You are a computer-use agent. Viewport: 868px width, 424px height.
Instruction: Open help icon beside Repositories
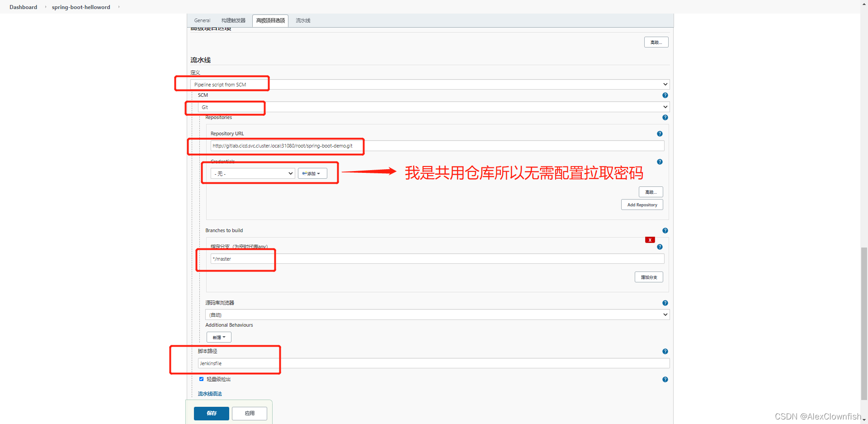665,118
